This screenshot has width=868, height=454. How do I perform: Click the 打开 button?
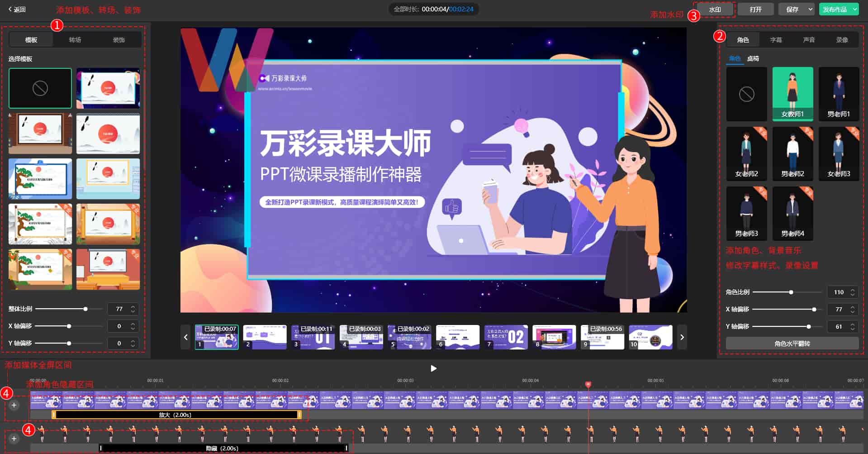point(755,9)
